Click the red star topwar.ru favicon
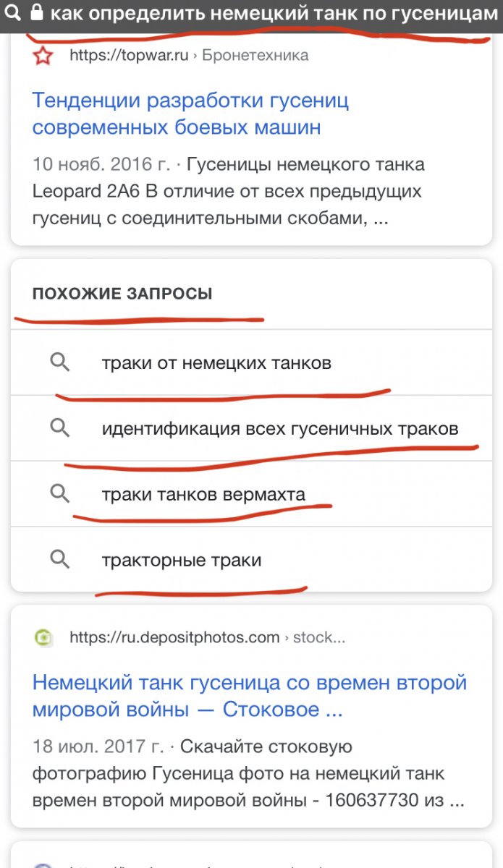 43,56
